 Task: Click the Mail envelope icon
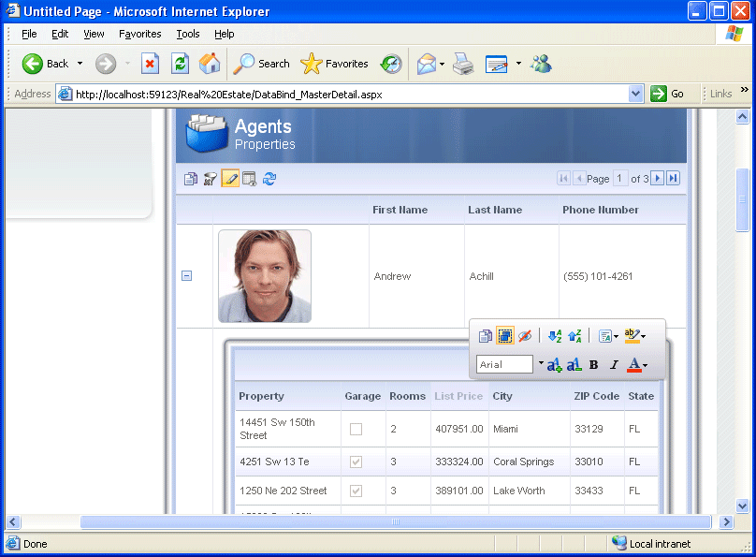pyautogui.click(x=427, y=64)
